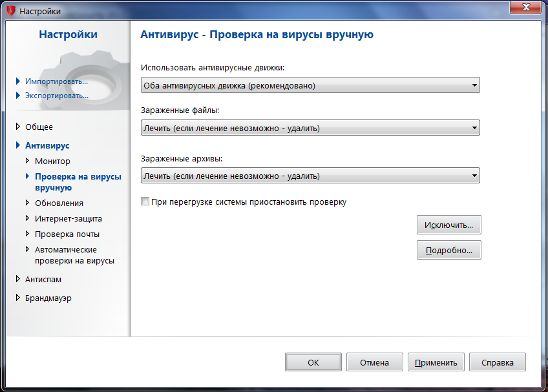Click the Подробно... button
The height and width of the screenshot is (392, 548).
coord(448,250)
